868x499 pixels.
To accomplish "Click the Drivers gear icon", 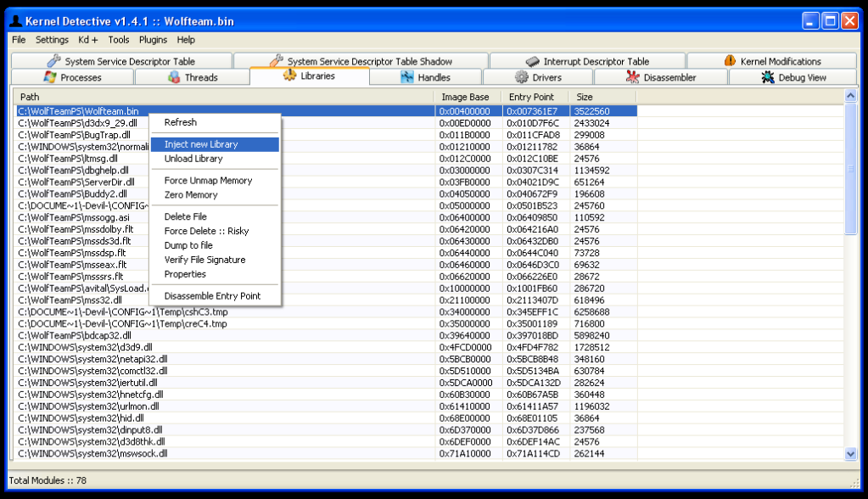I will pos(522,77).
